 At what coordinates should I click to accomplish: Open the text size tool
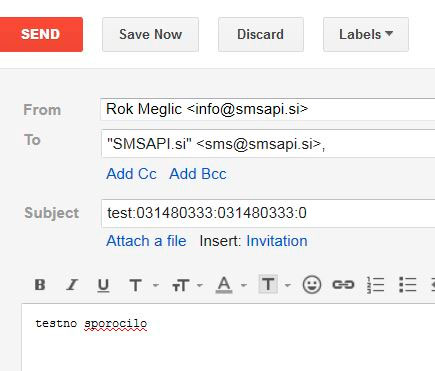click(x=180, y=286)
